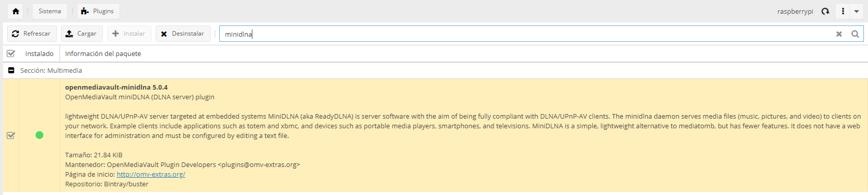868x195 pixels.
Task: Click the Mantenedor plugin developers line
Action: [183, 164]
